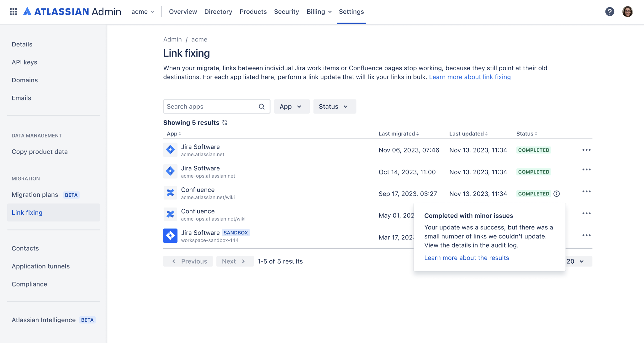
Task: Open the user profile avatar
Action: [x=627, y=12]
